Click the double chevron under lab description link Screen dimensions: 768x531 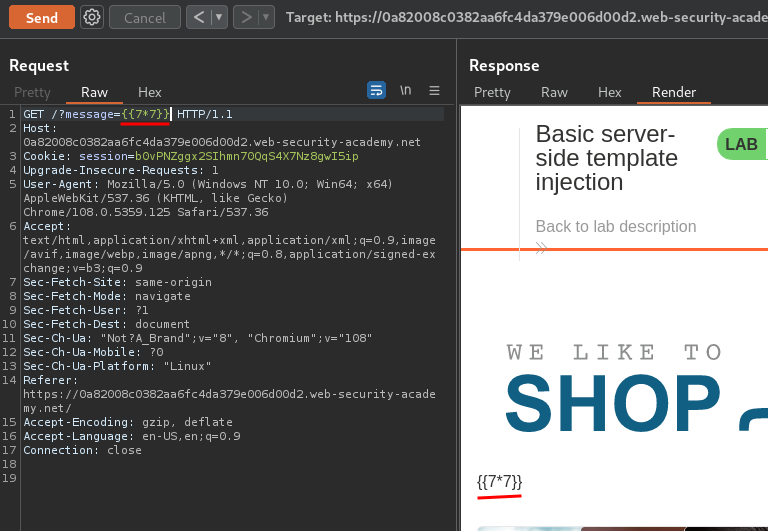pyautogui.click(x=541, y=248)
